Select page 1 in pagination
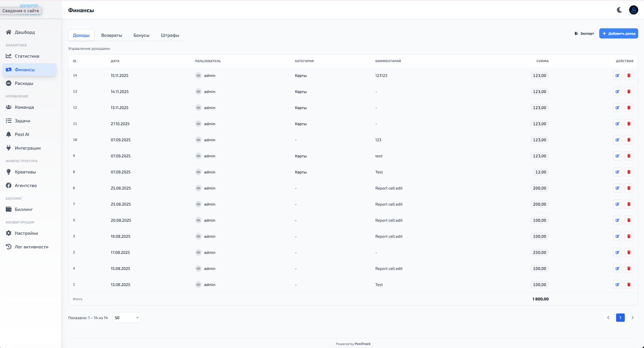 click(x=620, y=318)
